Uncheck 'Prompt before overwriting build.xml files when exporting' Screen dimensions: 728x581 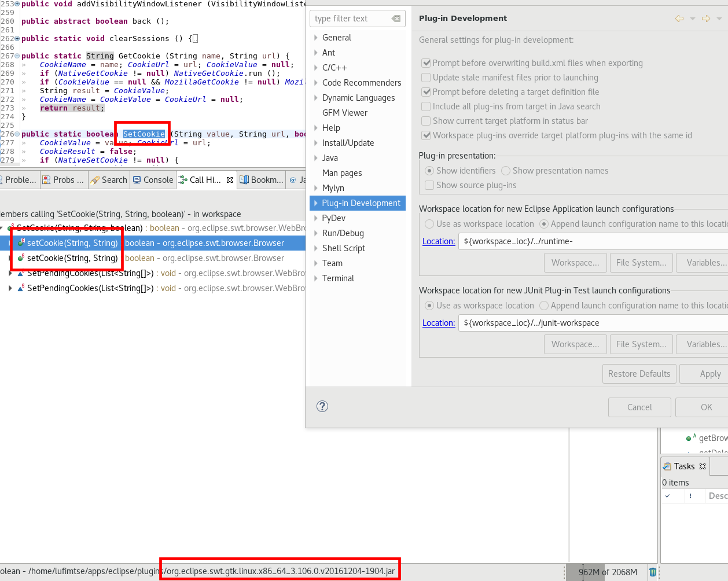pos(426,63)
